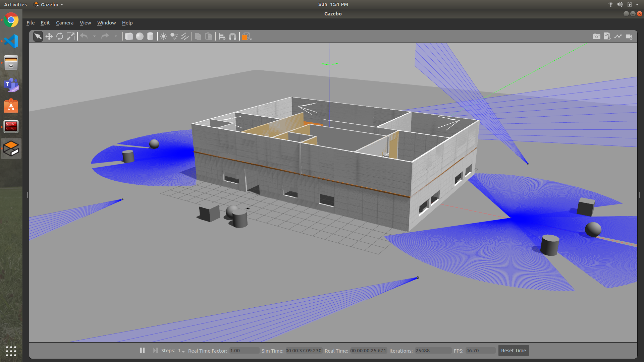Open the view angle dropdown

247,37
